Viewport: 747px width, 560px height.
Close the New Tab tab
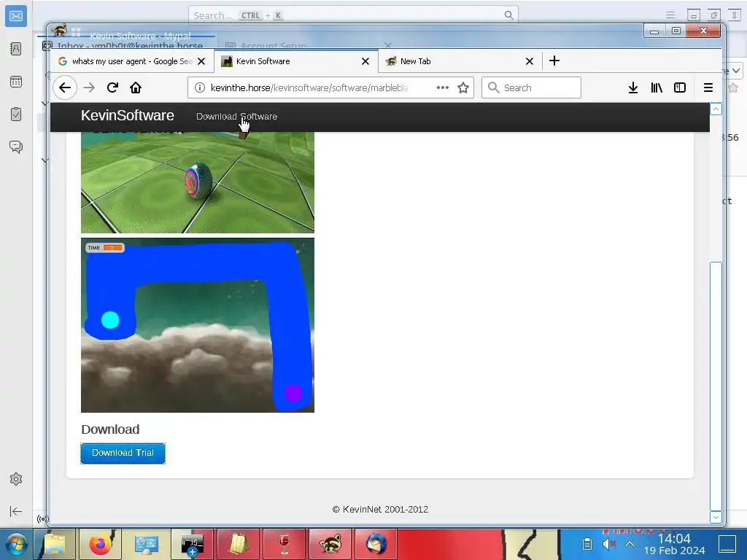click(530, 61)
